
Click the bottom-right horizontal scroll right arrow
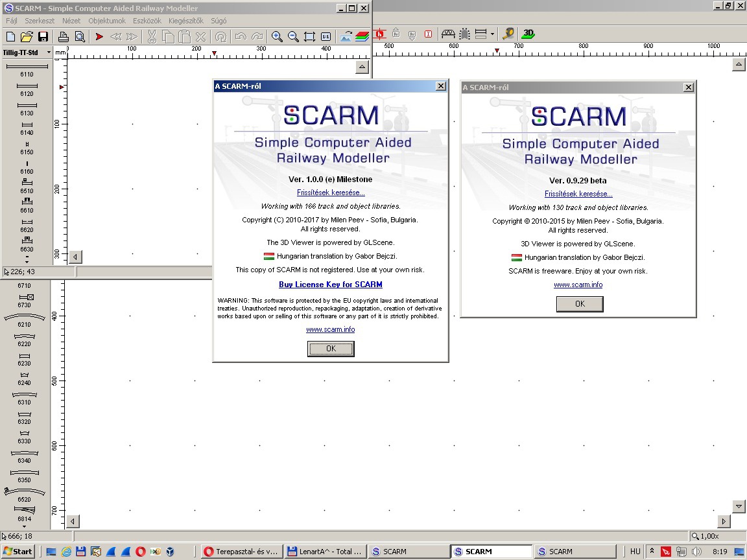724,522
